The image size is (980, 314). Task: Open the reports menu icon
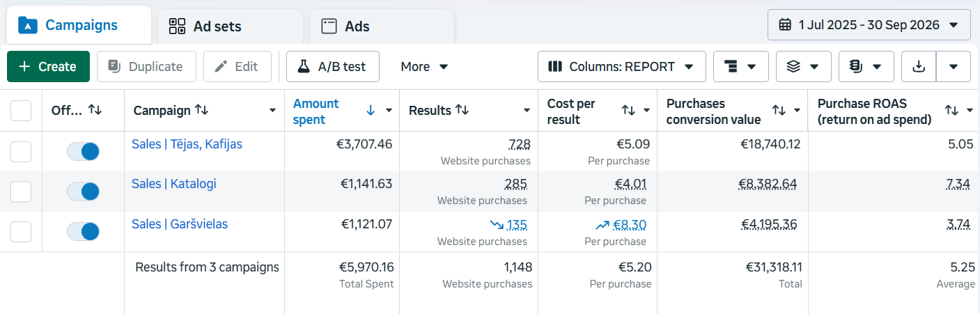pos(866,67)
